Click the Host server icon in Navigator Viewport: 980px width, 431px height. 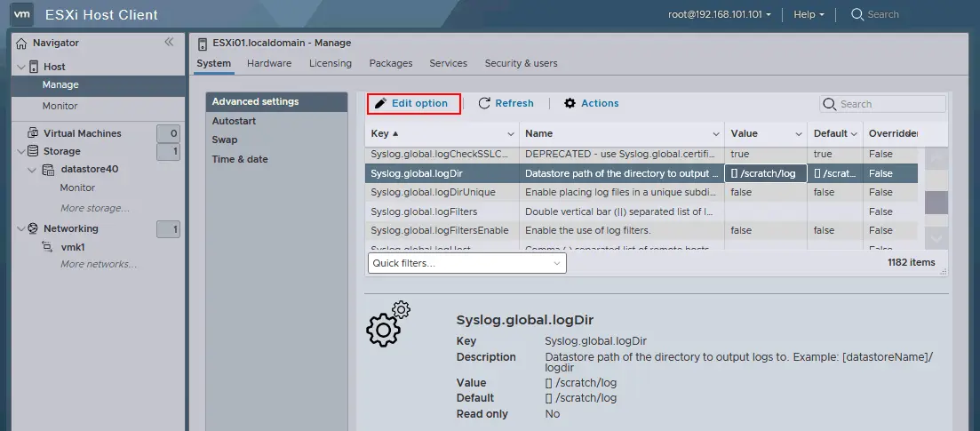tap(34, 67)
